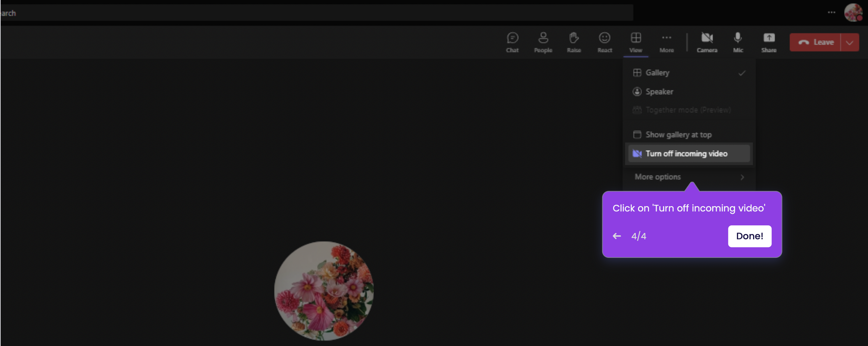Start screen Share

click(769, 42)
